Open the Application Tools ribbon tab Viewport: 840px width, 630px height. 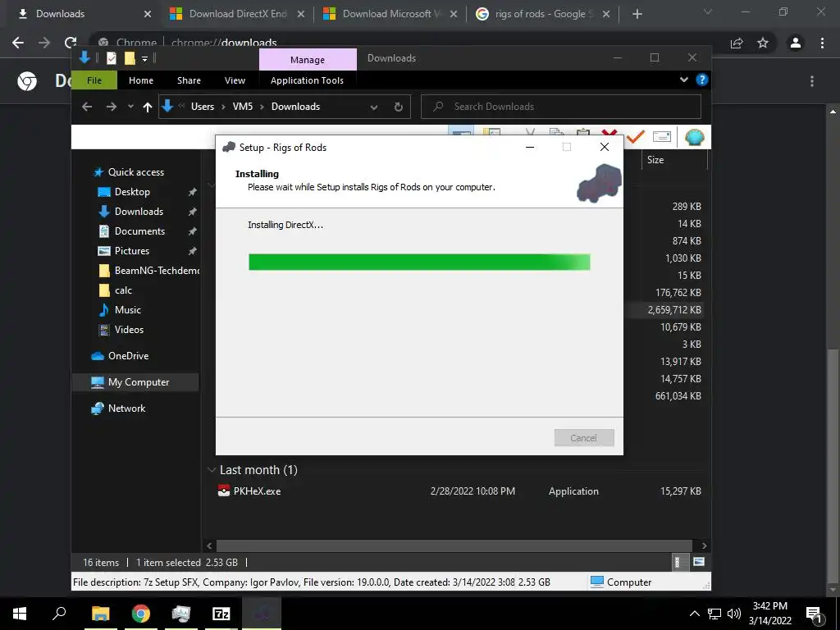[307, 80]
